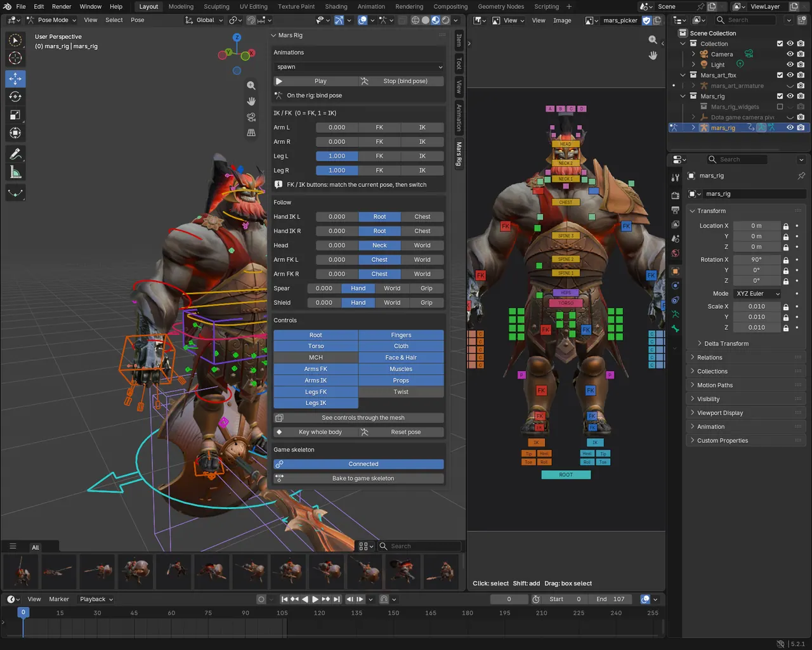
Task: Switch to the Sculpting workspace tab
Action: coord(216,6)
